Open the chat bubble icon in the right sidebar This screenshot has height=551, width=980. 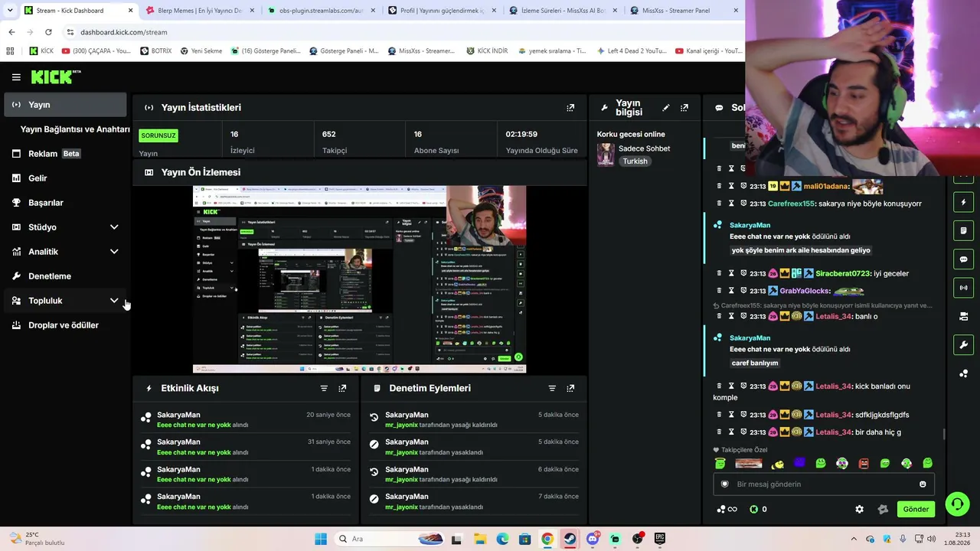tap(964, 259)
